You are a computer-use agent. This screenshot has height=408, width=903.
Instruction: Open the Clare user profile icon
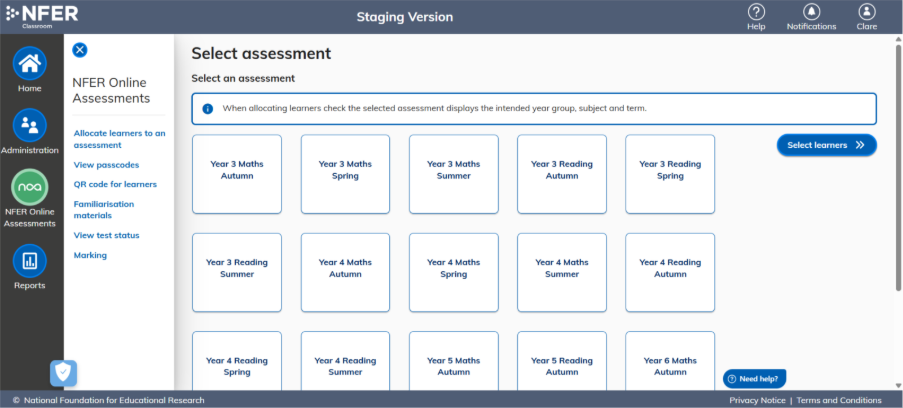[867, 12]
